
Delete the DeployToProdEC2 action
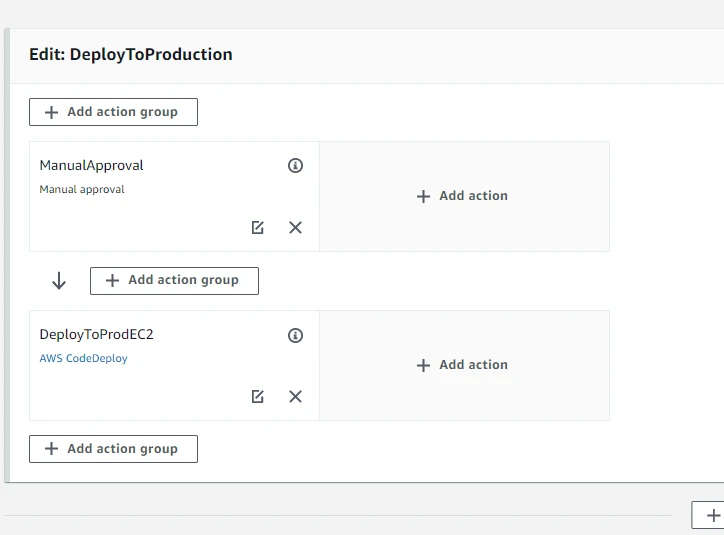pyautogui.click(x=295, y=396)
